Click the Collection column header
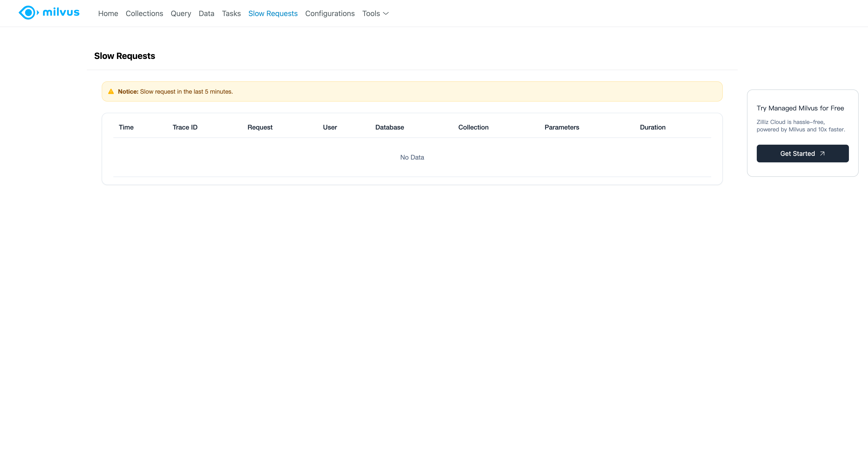Viewport: 868px width, 451px height. (473, 127)
